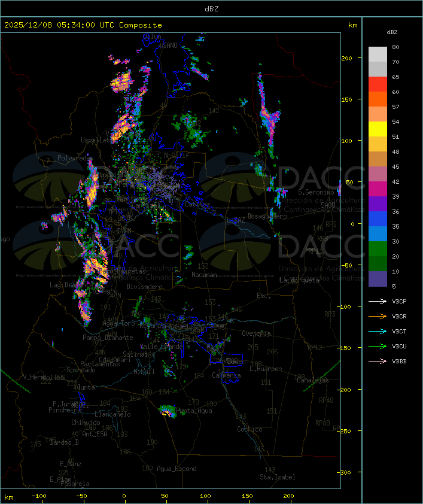Screen dimensions: 423x504
Task: Click the Bardas_B map label
Action: click(x=64, y=442)
